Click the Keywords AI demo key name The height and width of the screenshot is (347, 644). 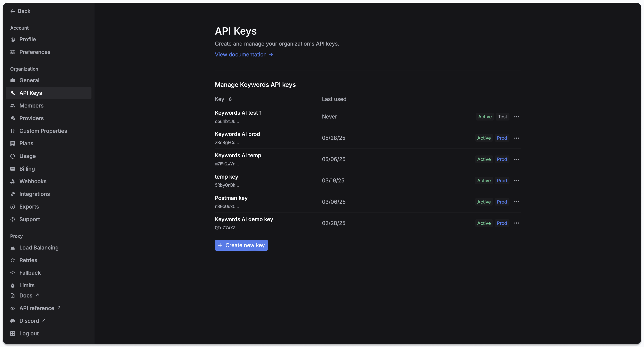(x=244, y=219)
